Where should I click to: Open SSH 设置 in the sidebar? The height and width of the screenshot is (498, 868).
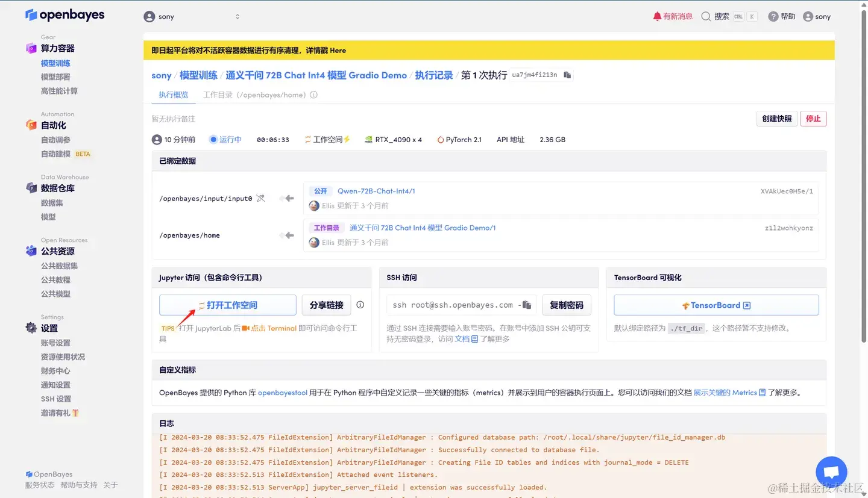point(56,399)
